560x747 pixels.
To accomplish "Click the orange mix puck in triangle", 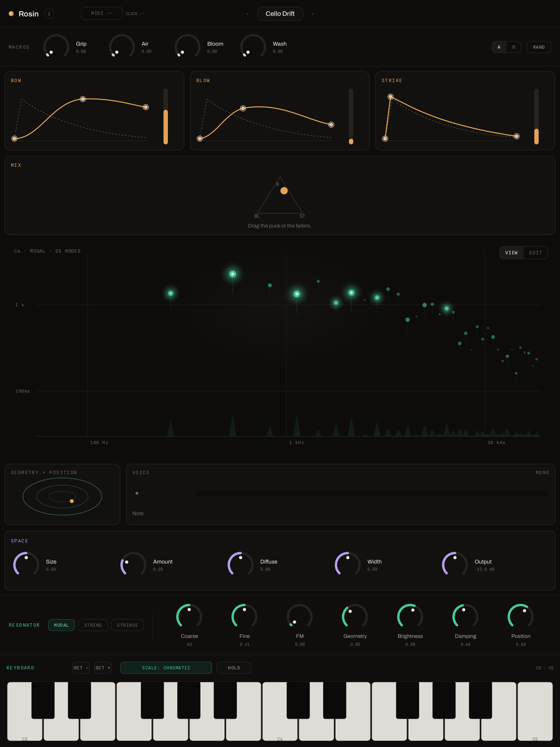I will tap(284, 191).
